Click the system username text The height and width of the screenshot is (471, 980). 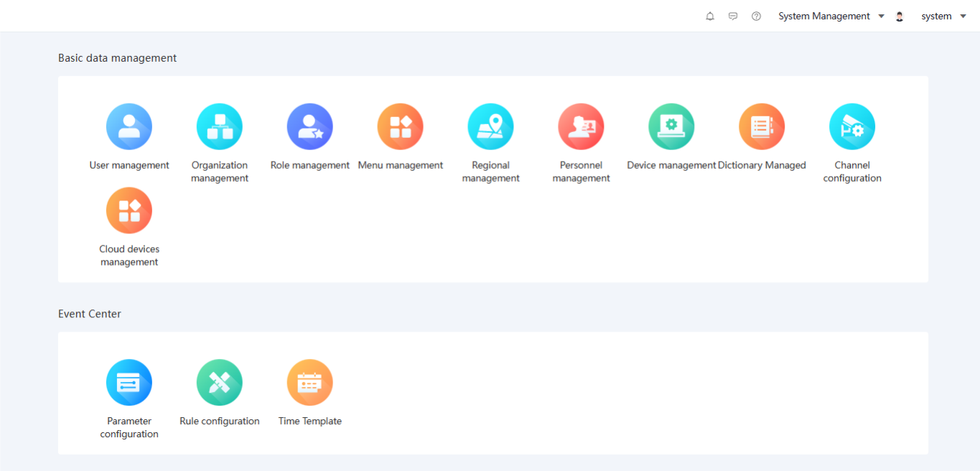point(937,17)
